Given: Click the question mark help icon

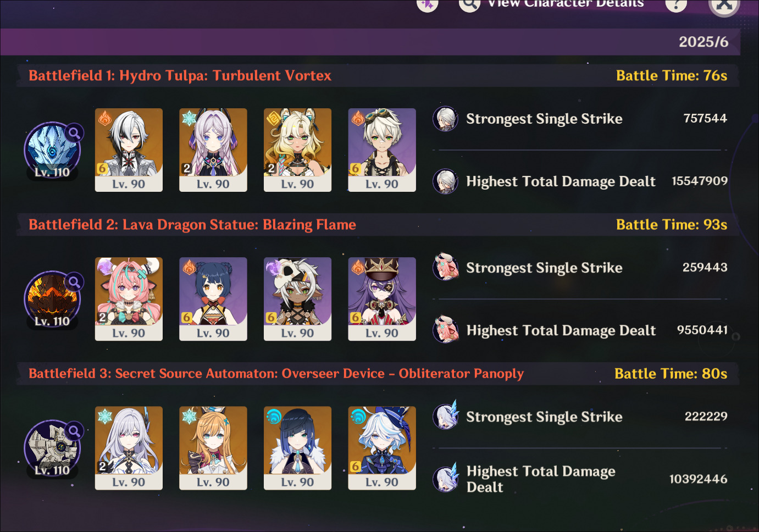Looking at the screenshot, I should coord(676,4).
